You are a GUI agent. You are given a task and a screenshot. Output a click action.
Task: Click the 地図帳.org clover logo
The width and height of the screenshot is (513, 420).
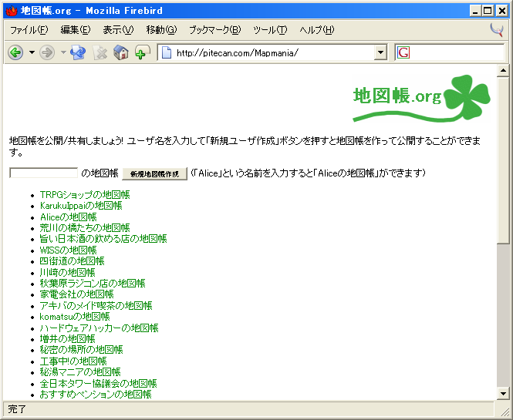(x=421, y=99)
